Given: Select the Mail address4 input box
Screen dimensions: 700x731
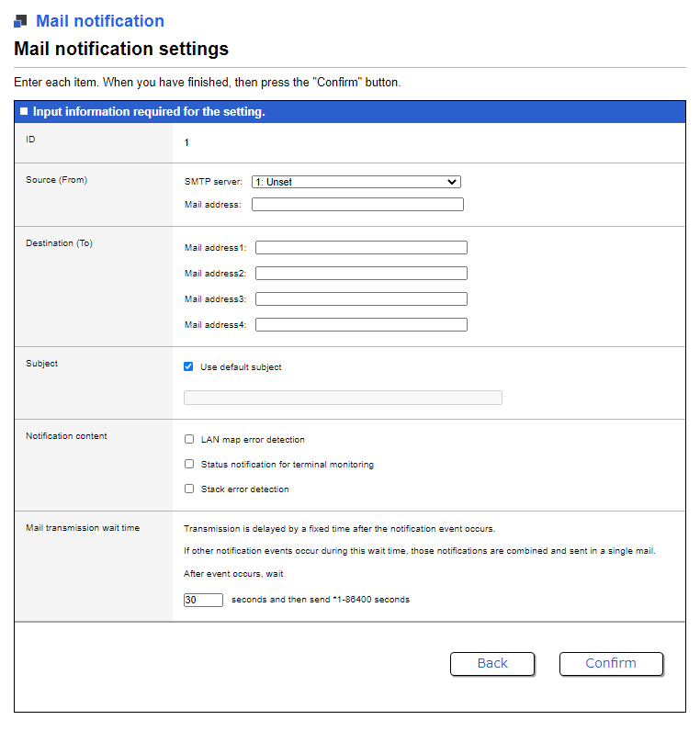Looking at the screenshot, I should 361,325.
